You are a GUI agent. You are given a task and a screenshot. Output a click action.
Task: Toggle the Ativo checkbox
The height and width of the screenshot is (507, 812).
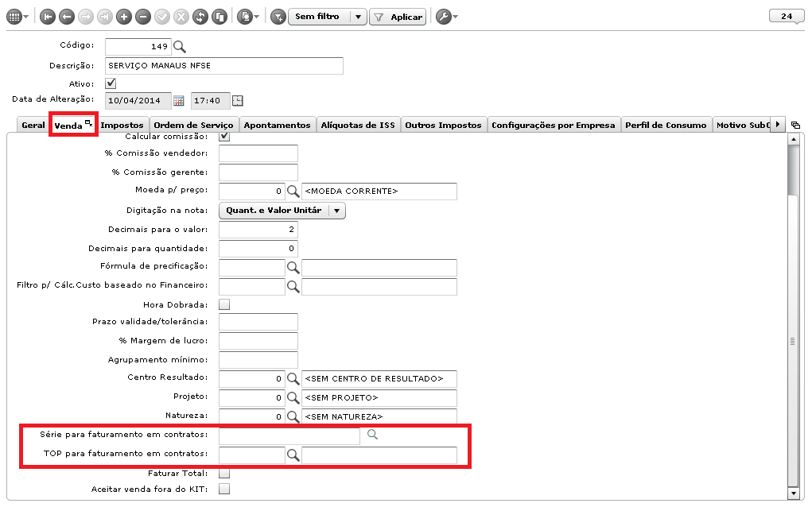click(111, 83)
